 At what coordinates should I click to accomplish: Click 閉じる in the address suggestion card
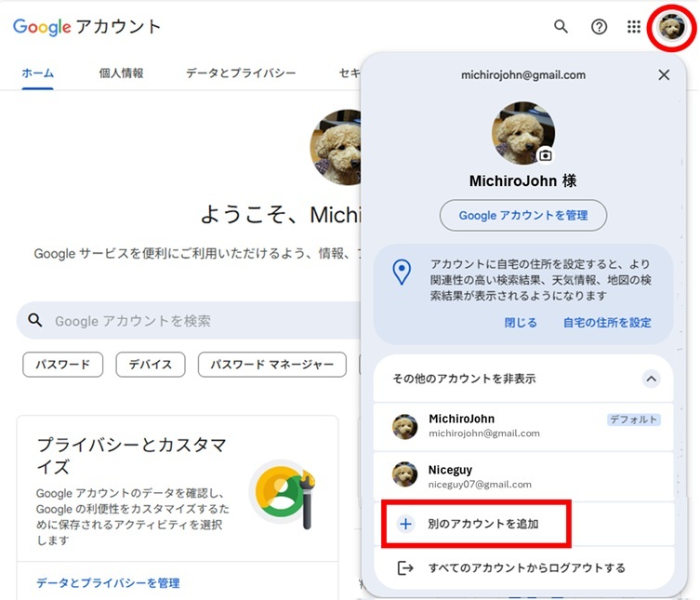pyautogui.click(x=521, y=323)
